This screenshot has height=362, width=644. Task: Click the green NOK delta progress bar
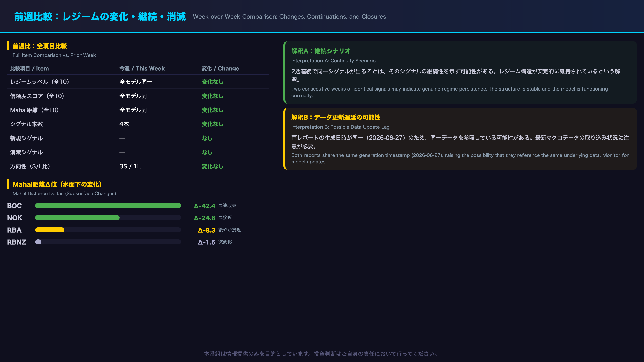point(77,218)
